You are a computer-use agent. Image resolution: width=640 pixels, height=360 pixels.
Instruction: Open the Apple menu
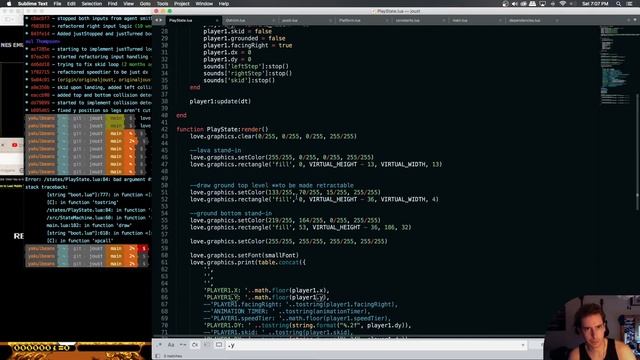click(x=9, y=4)
